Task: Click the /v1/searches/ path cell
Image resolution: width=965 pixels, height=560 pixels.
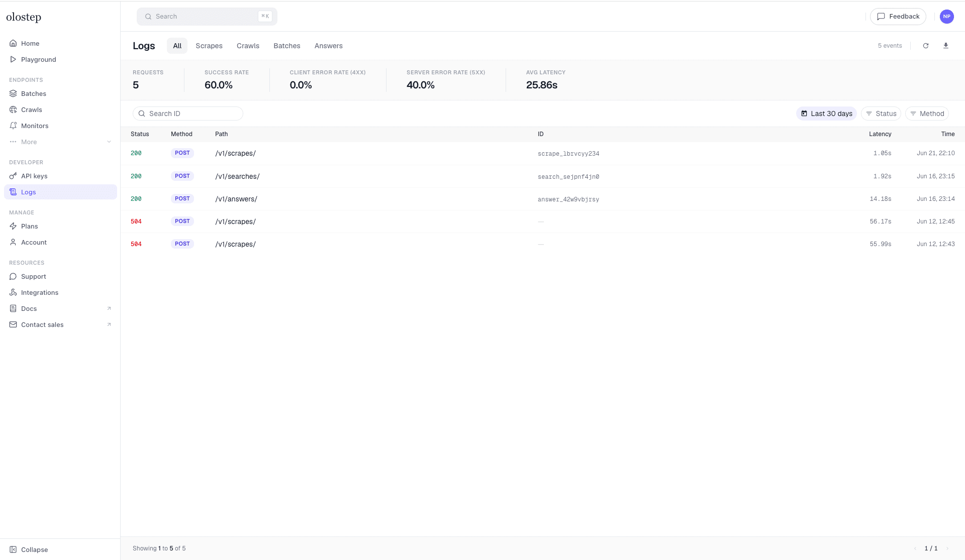Action: click(237, 176)
